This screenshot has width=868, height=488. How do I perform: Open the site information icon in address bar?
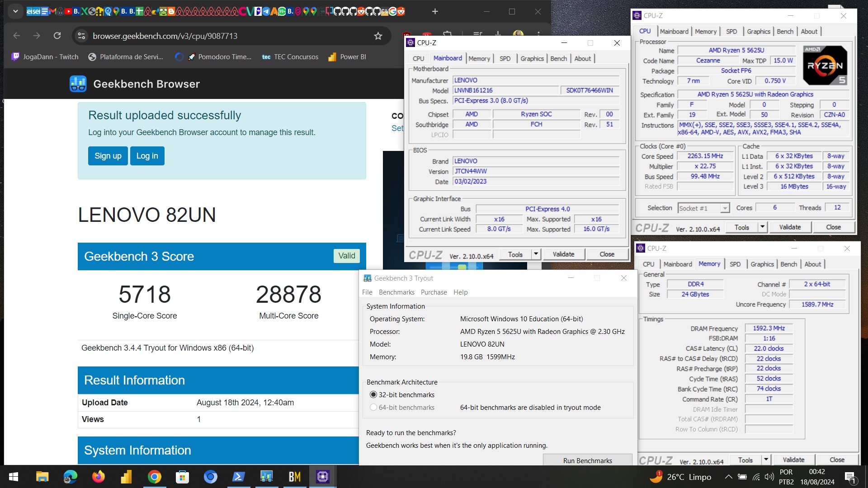[x=81, y=36]
